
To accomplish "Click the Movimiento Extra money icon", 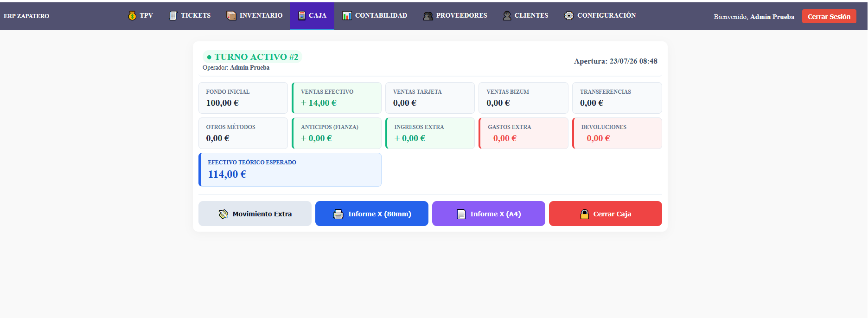I will pos(223,214).
